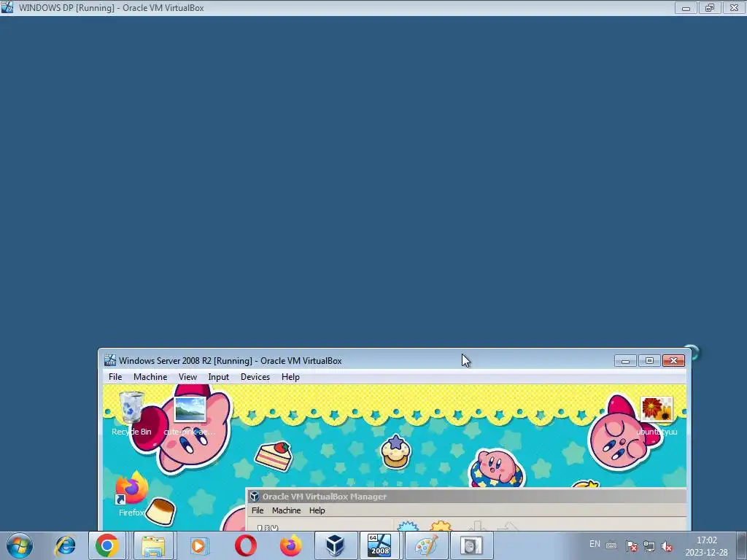Click WINDOWS DP host window title icon
Viewport: 747px width, 560px height.
click(7, 7)
